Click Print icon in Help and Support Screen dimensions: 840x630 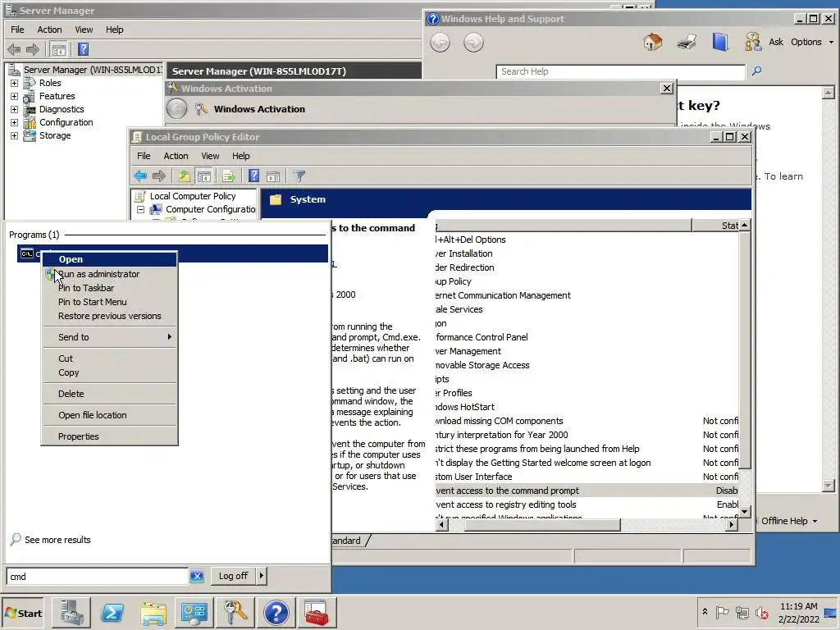687,42
